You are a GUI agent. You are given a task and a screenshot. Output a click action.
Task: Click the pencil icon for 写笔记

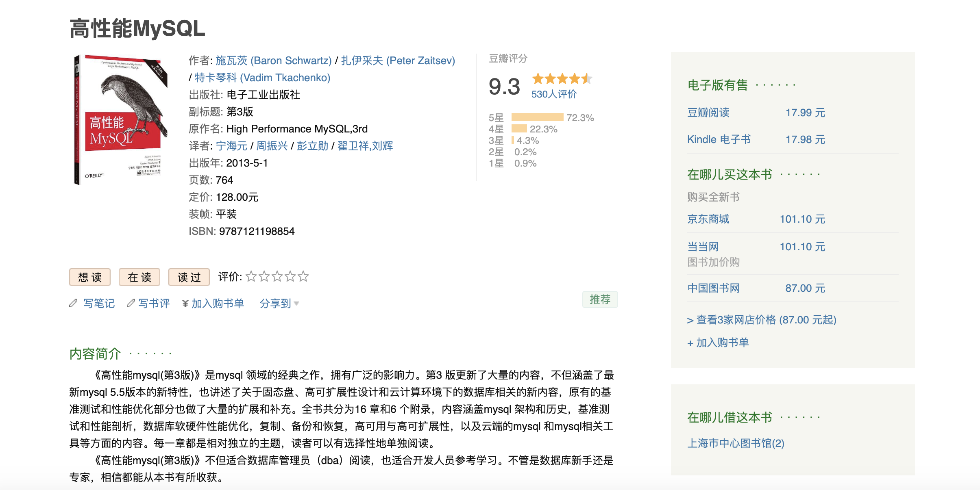[73, 303]
